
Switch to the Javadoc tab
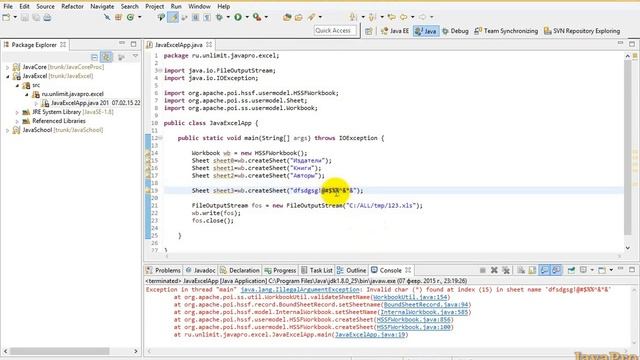(x=200, y=270)
